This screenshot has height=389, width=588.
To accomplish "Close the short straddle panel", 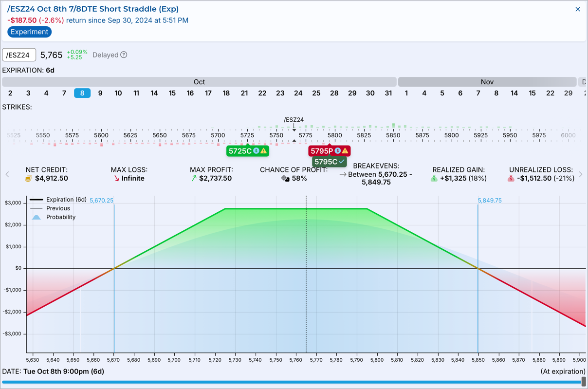I will pos(578,9).
